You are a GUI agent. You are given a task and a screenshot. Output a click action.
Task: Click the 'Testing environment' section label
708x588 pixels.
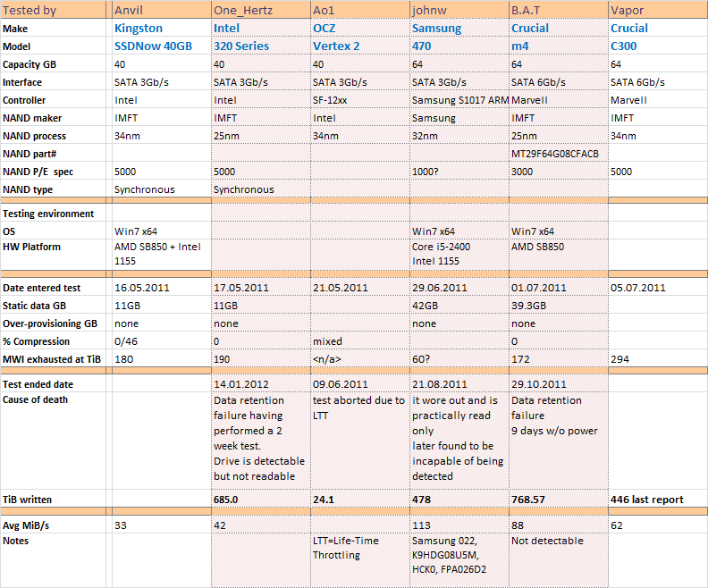point(48,214)
